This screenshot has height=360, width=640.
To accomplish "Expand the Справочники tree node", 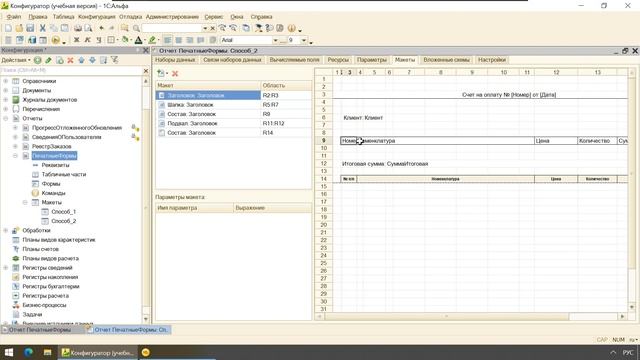I will 6,81.
